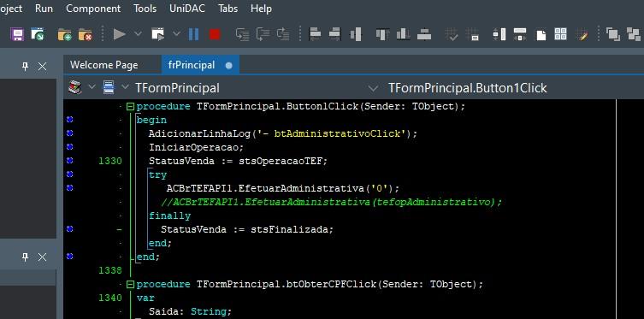Screen dimensions: 644x319
Task: Pause the running program
Action: (x=193, y=34)
